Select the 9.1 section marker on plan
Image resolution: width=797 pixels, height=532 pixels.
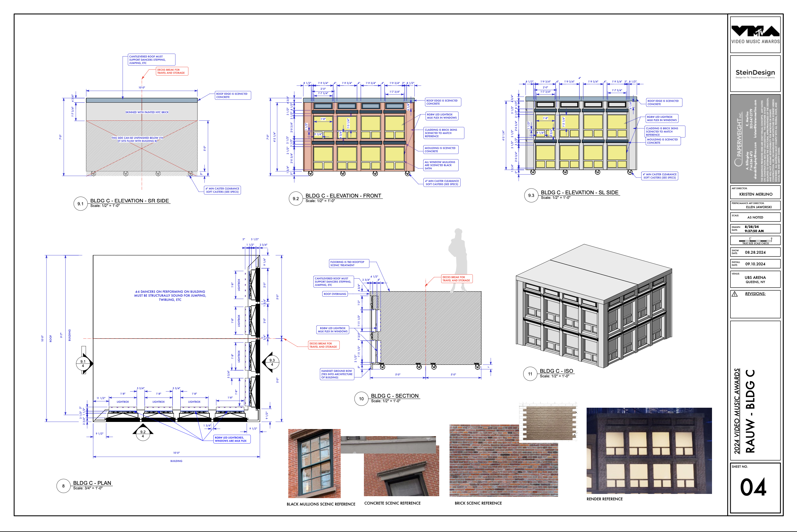(83, 363)
